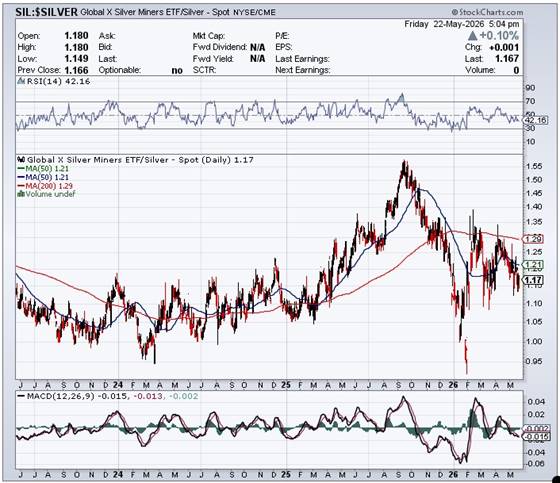The image size is (560, 483).
Task: Click the 1.29 MA(200) tag on the price axis
Action: (x=533, y=239)
